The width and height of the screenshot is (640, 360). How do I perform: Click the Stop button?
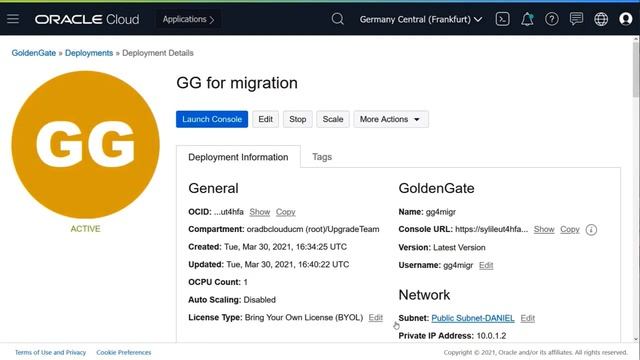pos(298,119)
